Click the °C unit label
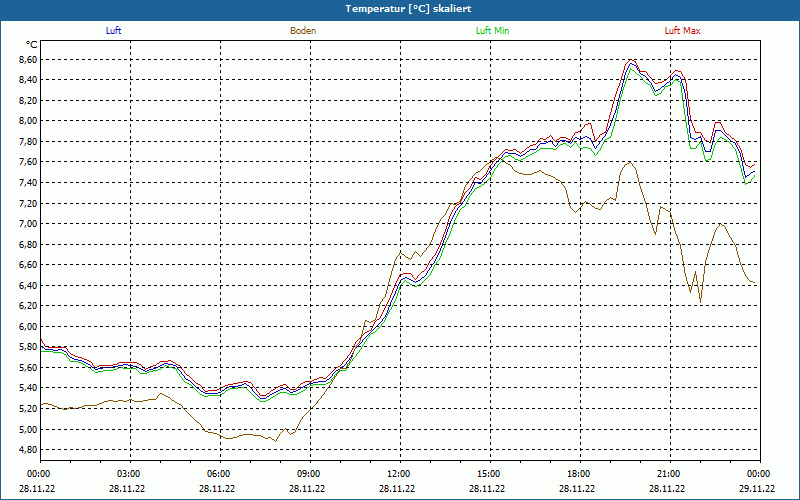This screenshot has height=500, width=800. [x=32, y=45]
